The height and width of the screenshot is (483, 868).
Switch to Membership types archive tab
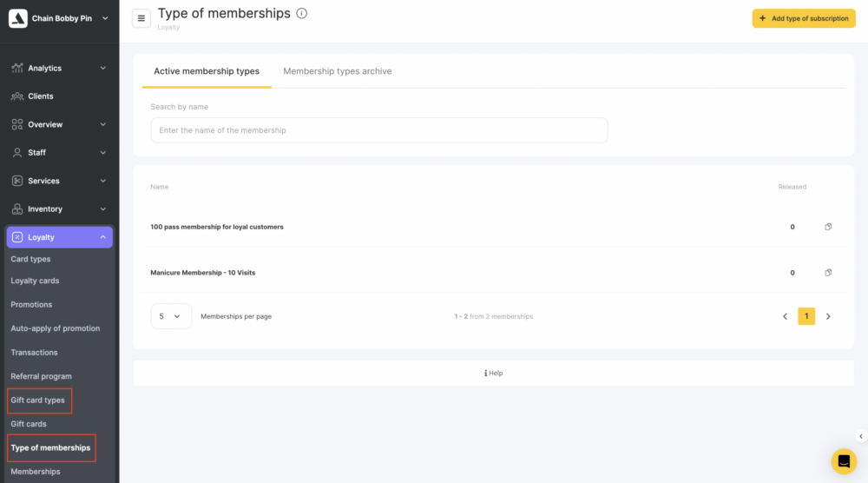[x=337, y=71]
